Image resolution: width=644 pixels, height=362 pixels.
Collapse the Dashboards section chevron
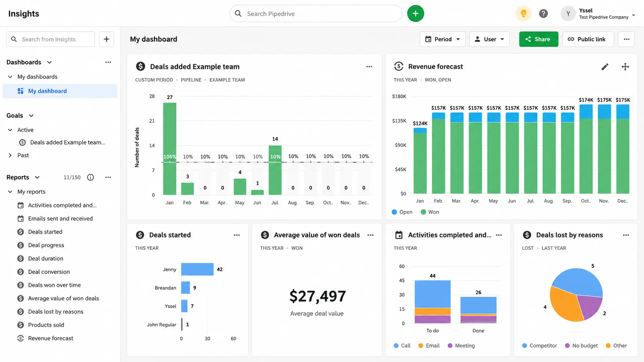pos(49,62)
